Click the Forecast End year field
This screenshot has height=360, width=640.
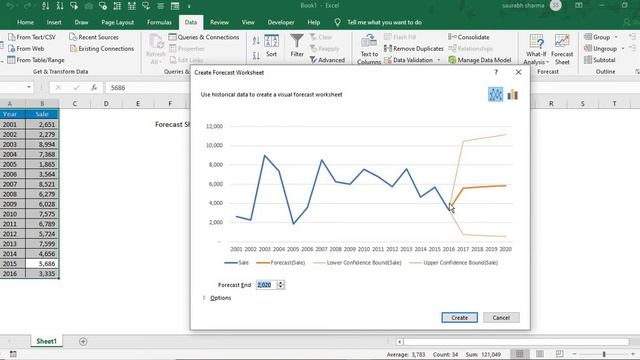click(266, 285)
